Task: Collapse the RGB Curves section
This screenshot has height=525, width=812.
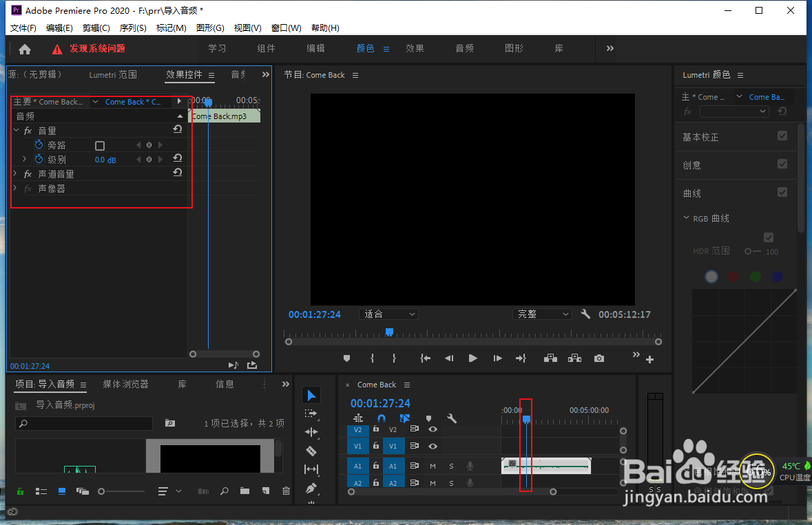Action: pyautogui.click(x=686, y=217)
